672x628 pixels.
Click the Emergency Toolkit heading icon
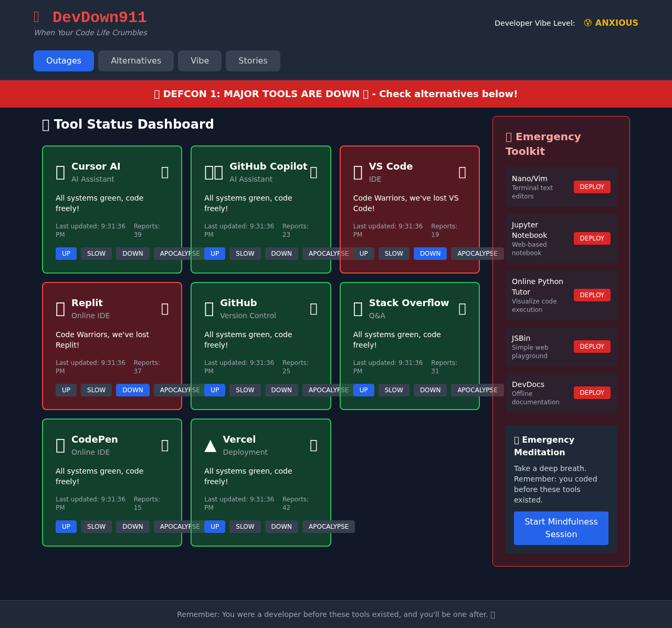(x=509, y=137)
